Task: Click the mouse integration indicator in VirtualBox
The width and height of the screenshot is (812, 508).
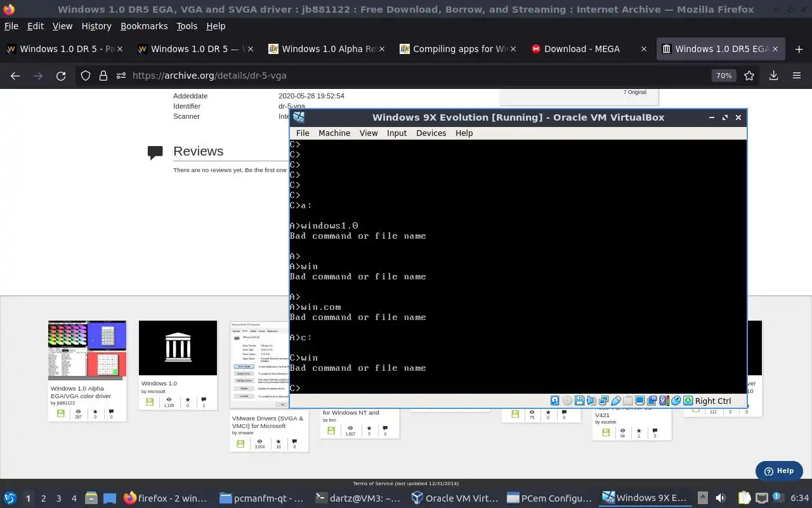Action: [x=676, y=401]
